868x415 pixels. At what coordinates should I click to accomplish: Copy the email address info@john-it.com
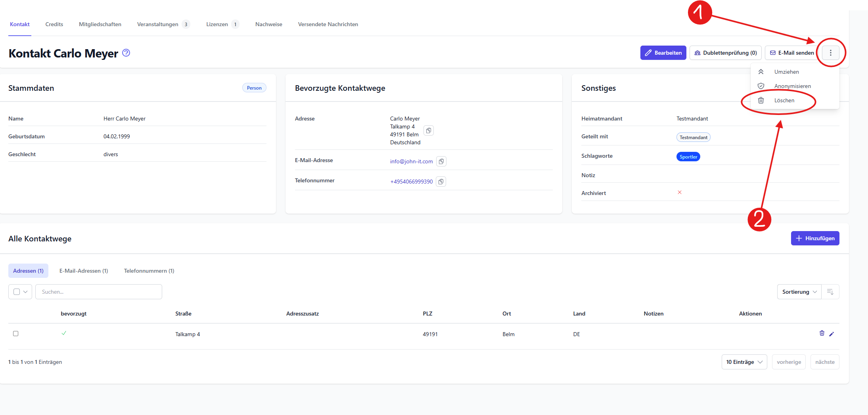point(441,161)
